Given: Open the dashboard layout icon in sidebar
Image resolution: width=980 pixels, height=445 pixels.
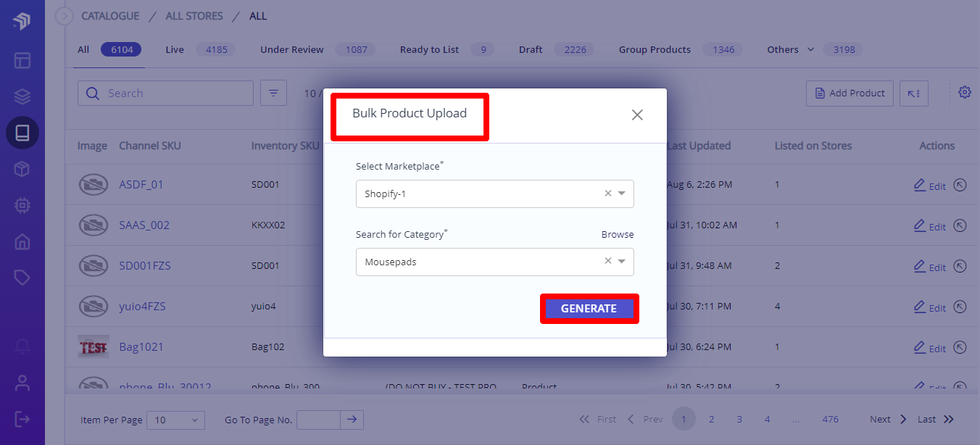Looking at the screenshot, I should (22, 59).
